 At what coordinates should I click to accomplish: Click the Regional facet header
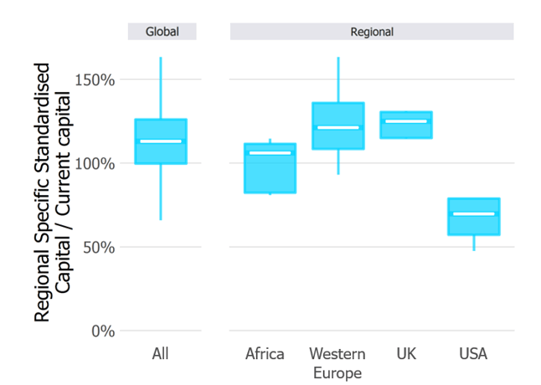(x=372, y=31)
